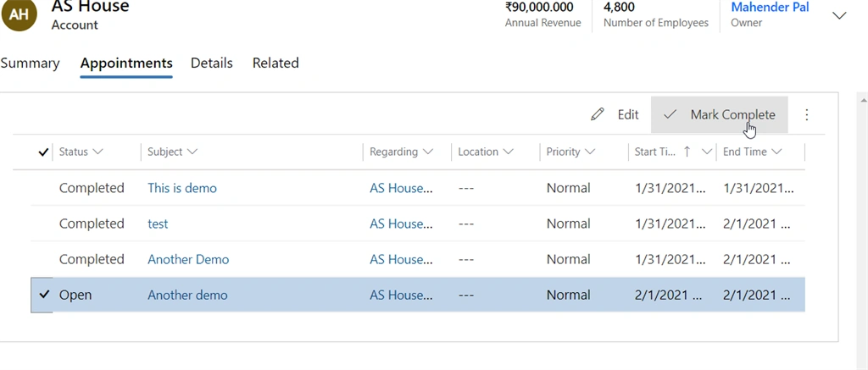The height and width of the screenshot is (370, 868).
Task: Expand the header details chevron
Action: click(x=839, y=15)
